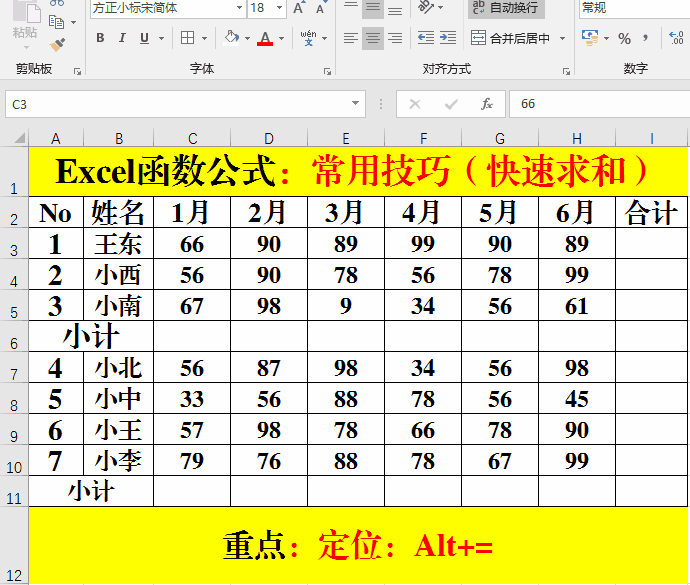The width and height of the screenshot is (690, 585).
Task: Increase font size with large A icon
Action: pyautogui.click(x=298, y=8)
